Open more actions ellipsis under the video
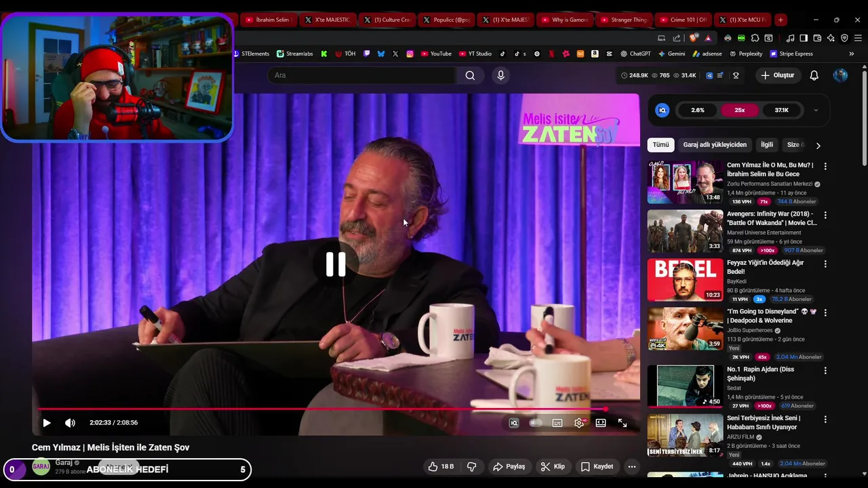The image size is (868, 488). [632, 466]
